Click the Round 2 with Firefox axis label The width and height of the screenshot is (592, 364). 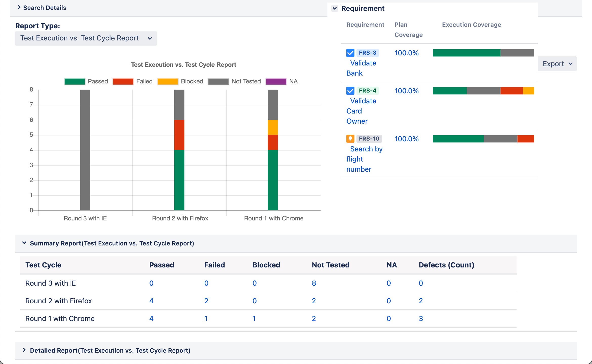180,218
